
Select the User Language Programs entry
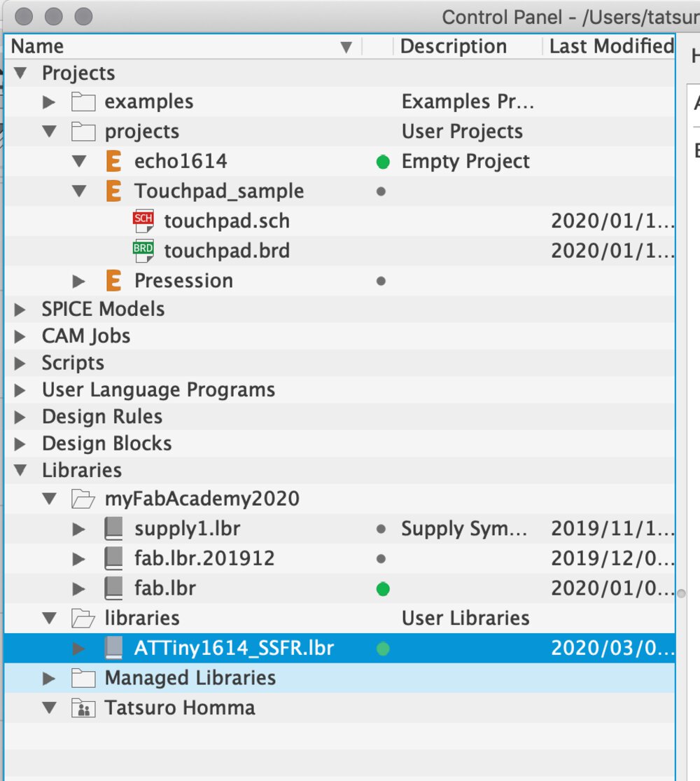tap(158, 390)
